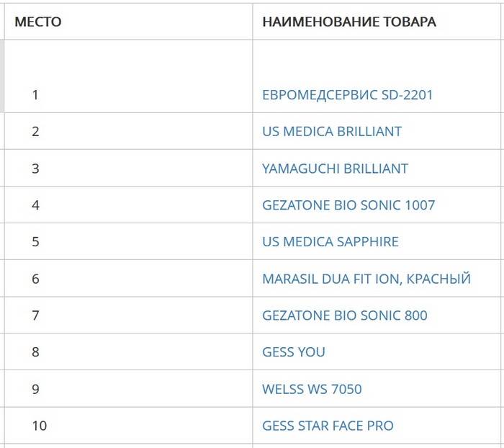
Task: Open YAMAGUCHI BRILLIANT product page
Action: pyautogui.click(x=335, y=169)
